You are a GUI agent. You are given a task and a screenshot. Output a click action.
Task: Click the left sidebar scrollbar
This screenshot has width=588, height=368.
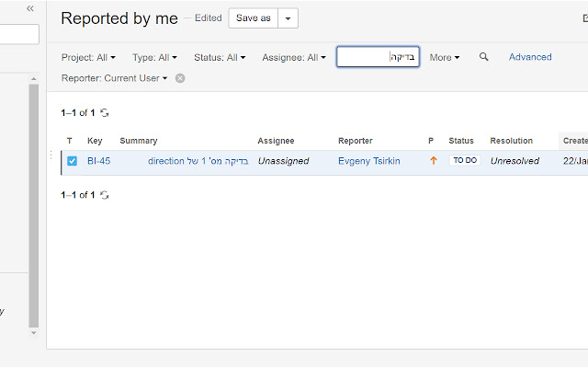pyautogui.click(x=34, y=204)
